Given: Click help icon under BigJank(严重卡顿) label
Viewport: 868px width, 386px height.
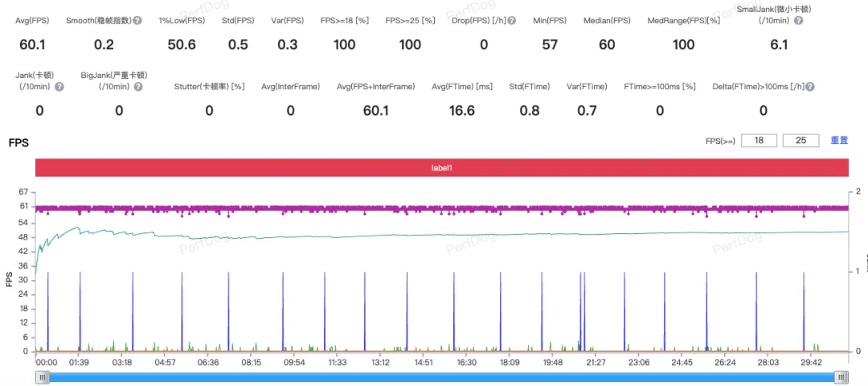Looking at the screenshot, I should (138, 87).
